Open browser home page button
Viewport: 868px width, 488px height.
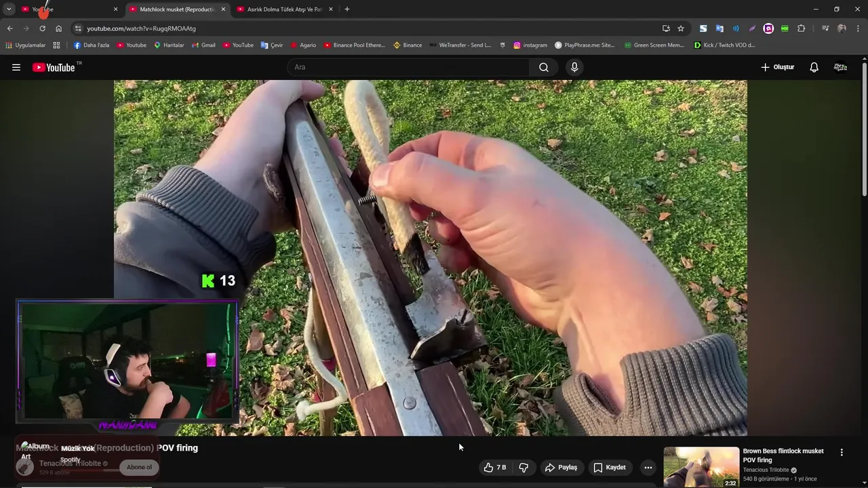(x=58, y=28)
